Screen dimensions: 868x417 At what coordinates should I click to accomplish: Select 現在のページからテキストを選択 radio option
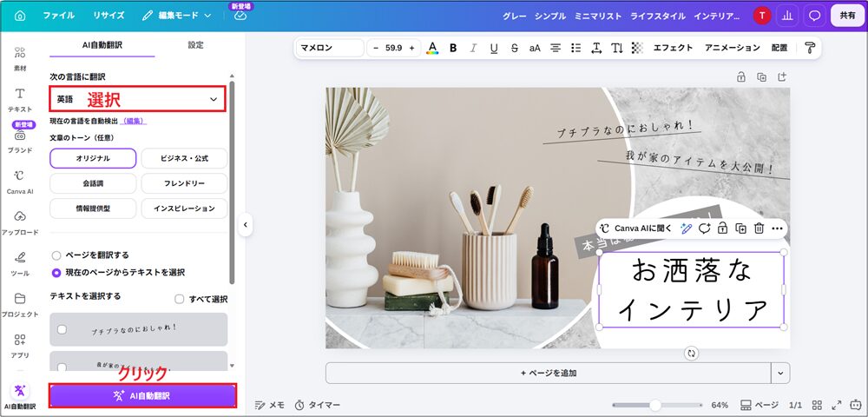[x=56, y=273]
